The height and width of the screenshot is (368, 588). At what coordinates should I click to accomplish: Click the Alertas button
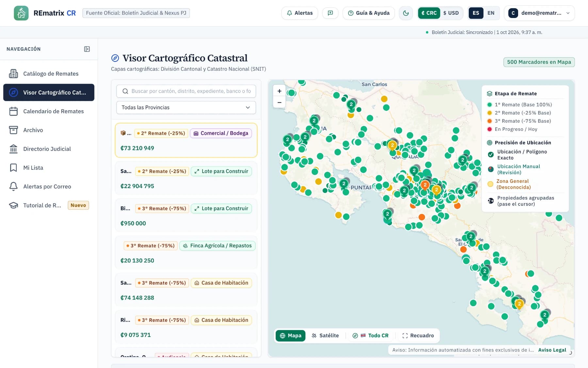pos(300,13)
